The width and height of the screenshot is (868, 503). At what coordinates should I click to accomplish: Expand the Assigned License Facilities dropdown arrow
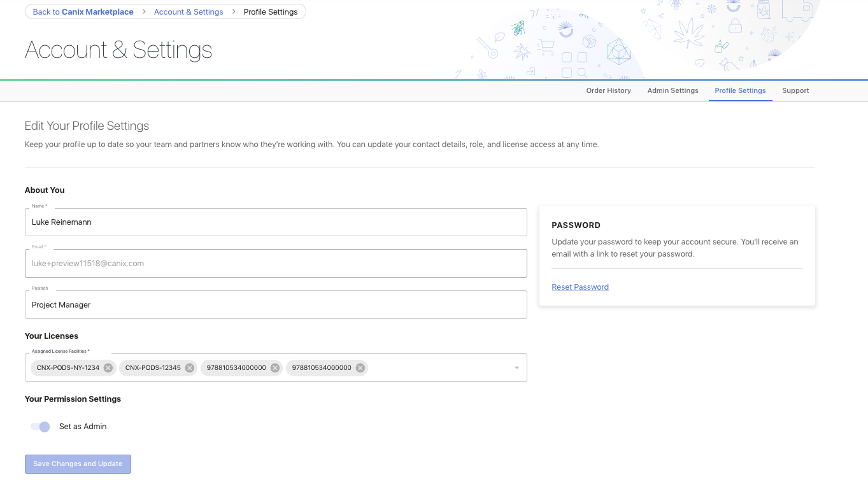[516, 368]
